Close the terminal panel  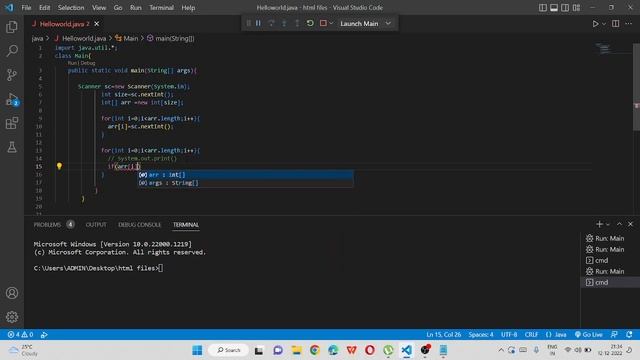630,224
